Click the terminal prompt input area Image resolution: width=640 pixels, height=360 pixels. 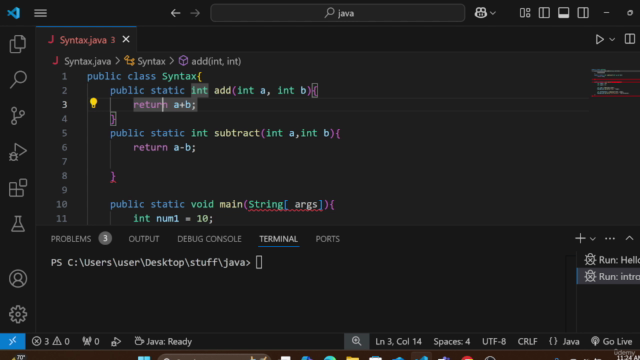[259, 262]
